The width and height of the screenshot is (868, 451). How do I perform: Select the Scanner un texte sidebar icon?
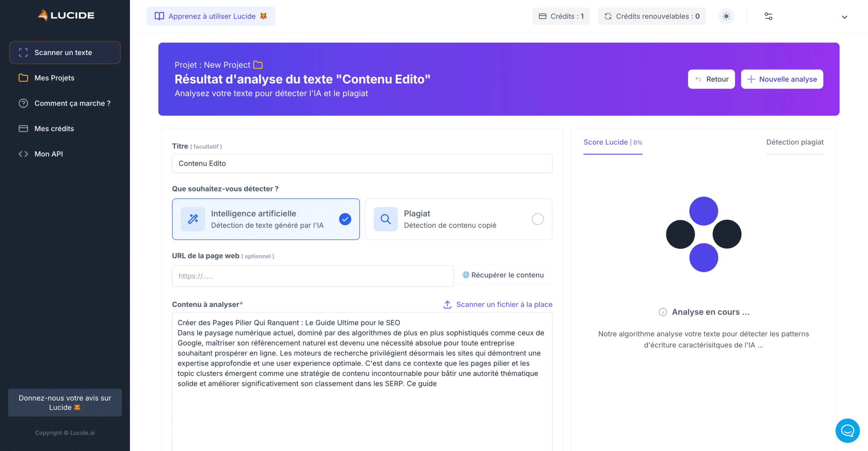click(23, 53)
